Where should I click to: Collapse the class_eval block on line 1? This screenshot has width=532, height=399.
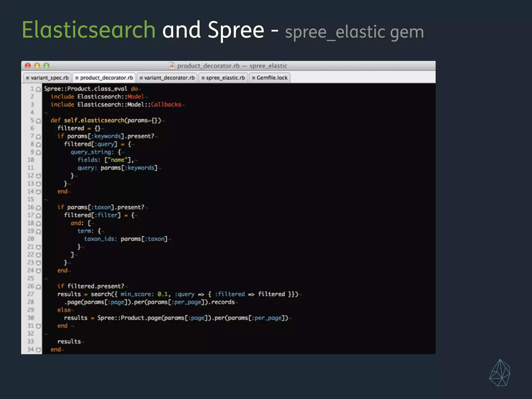pos(38,89)
